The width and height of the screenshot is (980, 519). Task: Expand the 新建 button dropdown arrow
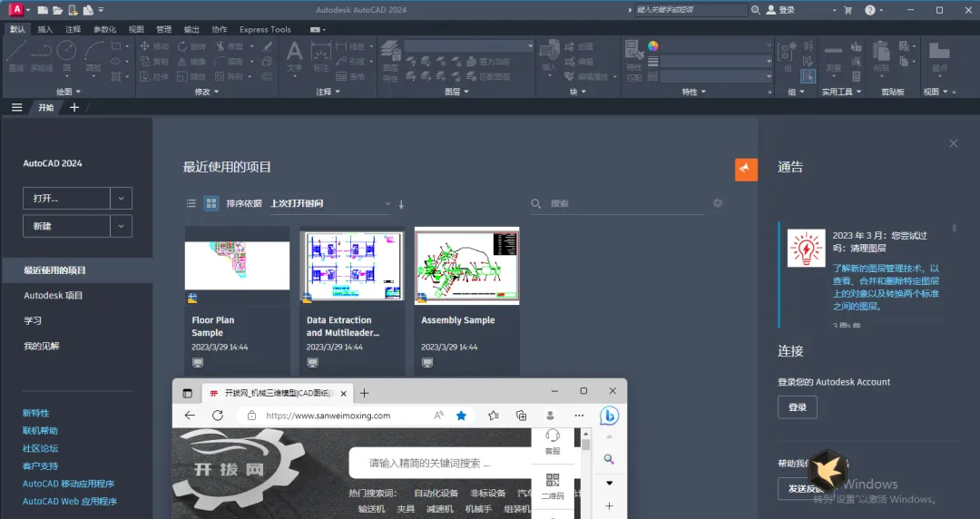(x=122, y=226)
